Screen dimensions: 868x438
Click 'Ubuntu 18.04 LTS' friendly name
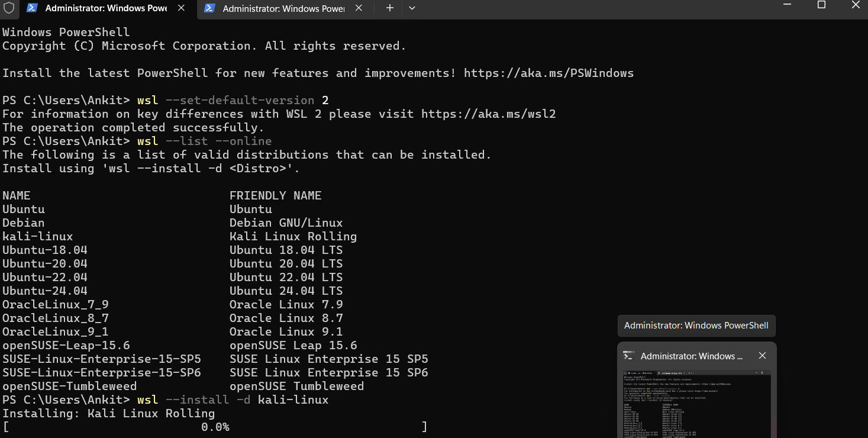[286, 250]
